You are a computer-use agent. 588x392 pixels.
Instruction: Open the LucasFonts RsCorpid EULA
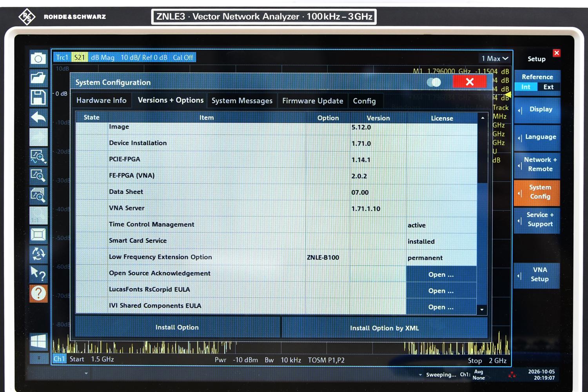(x=441, y=291)
